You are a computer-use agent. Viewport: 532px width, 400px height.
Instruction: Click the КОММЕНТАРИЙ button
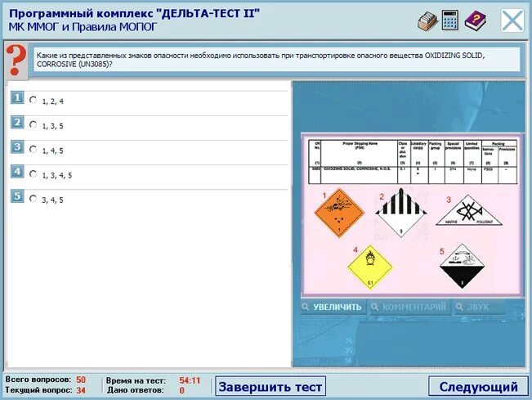[x=410, y=307]
